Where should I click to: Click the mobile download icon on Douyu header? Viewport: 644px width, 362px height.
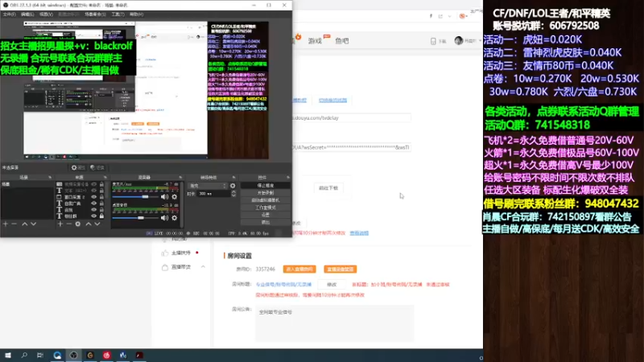coord(433,41)
